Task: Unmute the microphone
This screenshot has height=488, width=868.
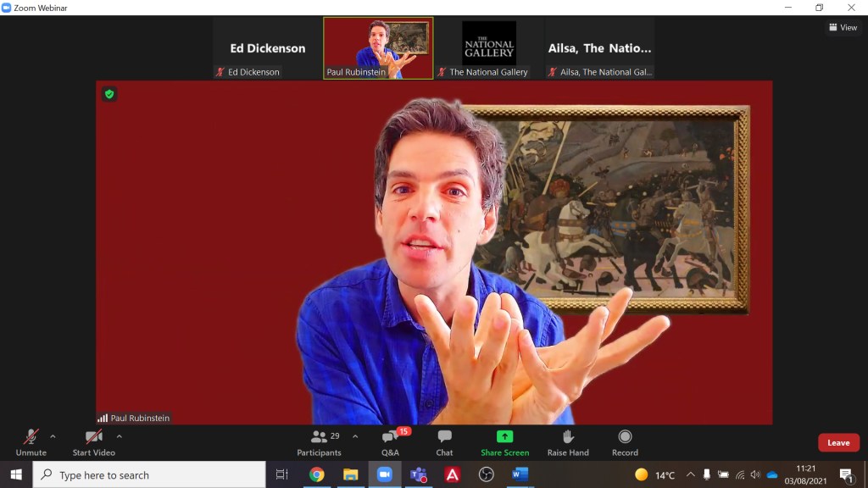Action: pyautogui.click(x=31, y=441)
